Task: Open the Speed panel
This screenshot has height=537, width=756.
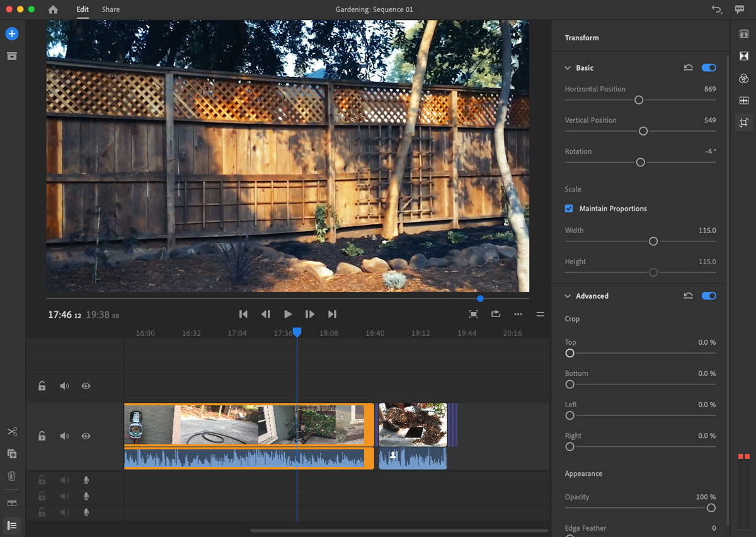Action: pos(743,100)
